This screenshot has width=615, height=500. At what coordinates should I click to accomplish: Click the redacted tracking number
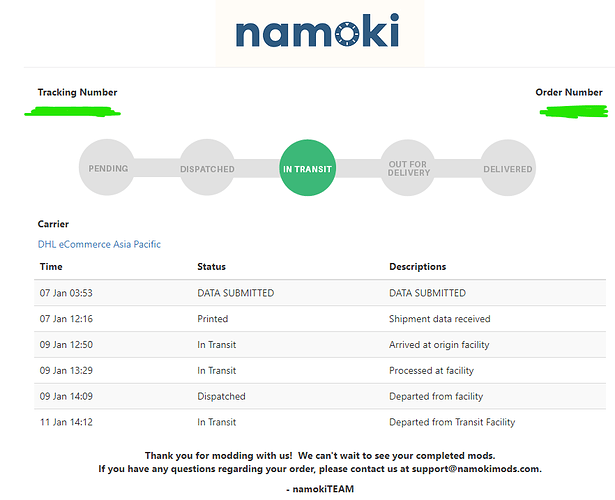73,112
